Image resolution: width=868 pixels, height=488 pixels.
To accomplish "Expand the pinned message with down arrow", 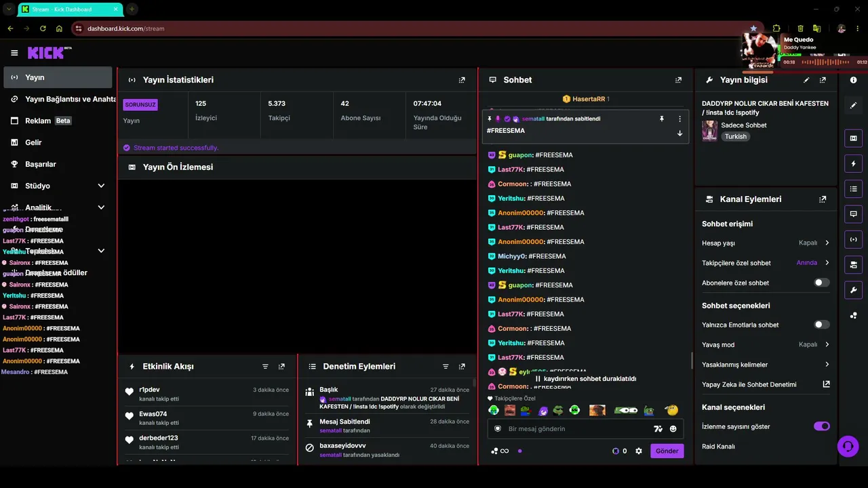I will pyautogui.click(x=679, y=134).
